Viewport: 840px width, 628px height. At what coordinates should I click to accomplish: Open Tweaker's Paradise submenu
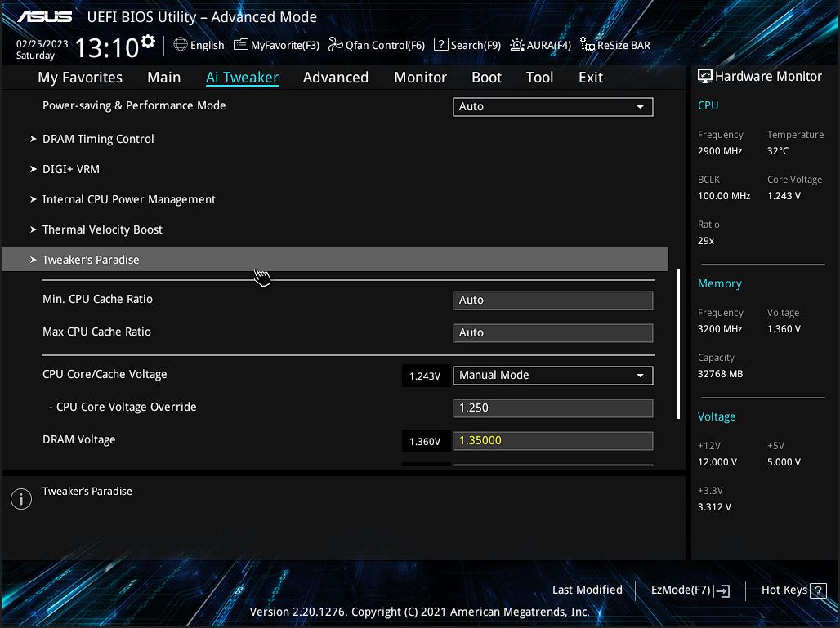point(335,260)
